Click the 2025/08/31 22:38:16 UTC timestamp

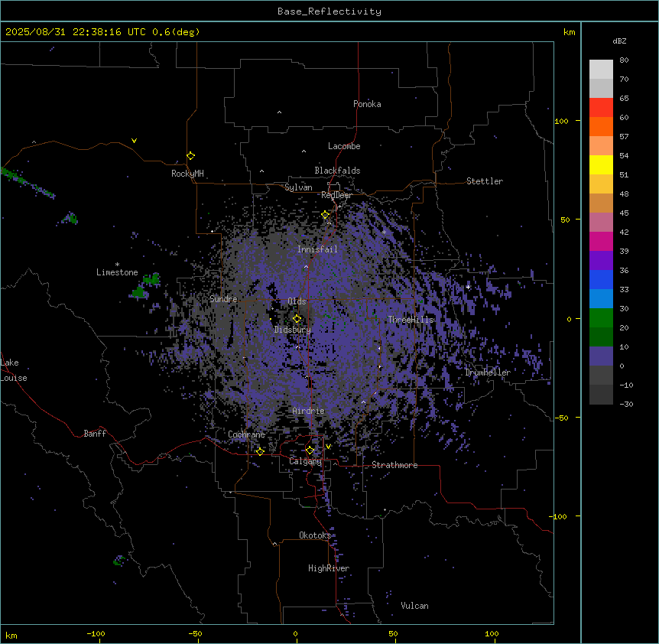(x=76, y=32)
